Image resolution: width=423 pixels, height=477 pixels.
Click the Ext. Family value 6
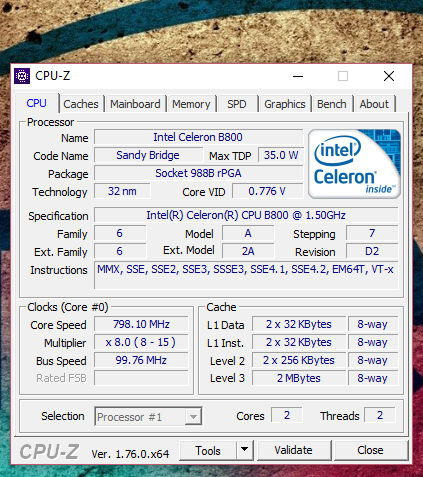(120, 251)
